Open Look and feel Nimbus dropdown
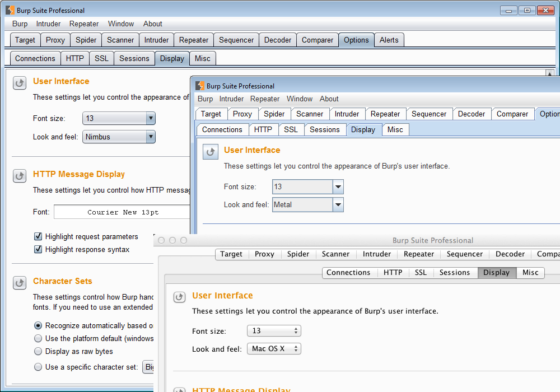This screenshot has height=392, width=560. 119,137
